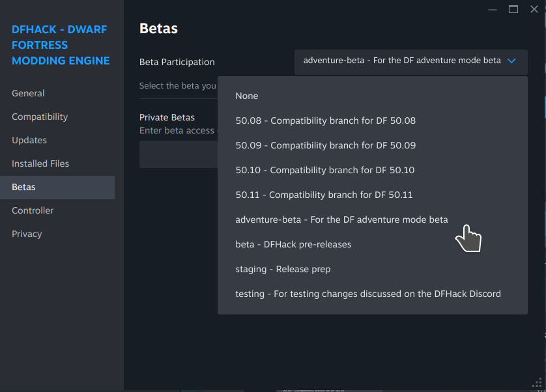546x392 pixels.
Task: Open the Beta Participation dropdown chevron
Action: click(510, 60)
